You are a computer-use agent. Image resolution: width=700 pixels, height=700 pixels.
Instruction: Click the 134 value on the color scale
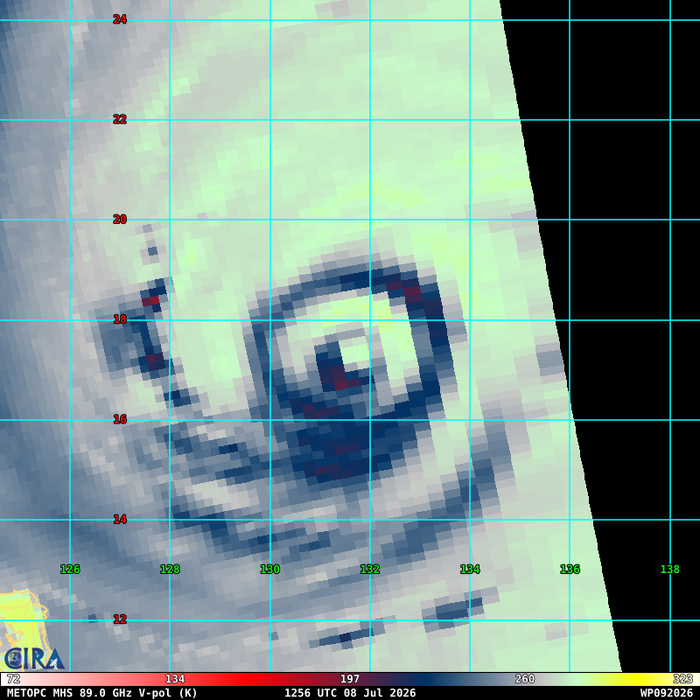click(x=175, y=679)
